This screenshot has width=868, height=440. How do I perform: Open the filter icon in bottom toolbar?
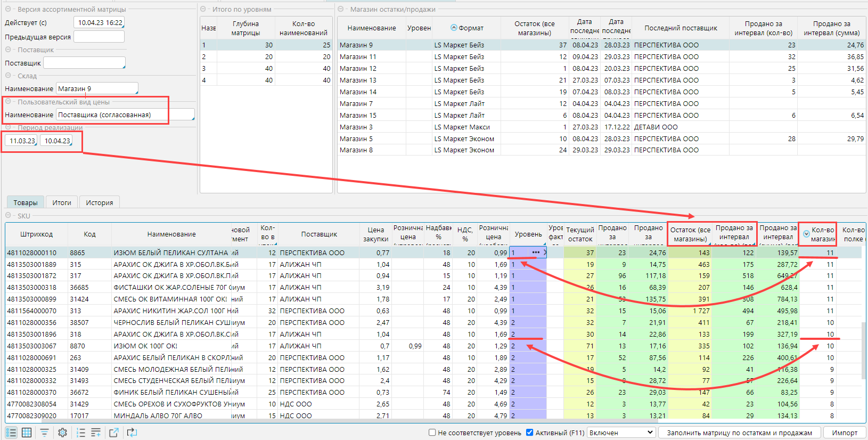(x=44, y=433)
